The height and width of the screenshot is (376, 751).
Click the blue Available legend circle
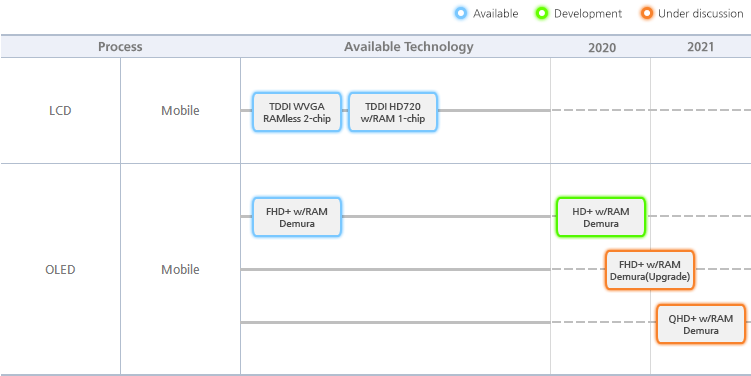click(x=461, y=13)
